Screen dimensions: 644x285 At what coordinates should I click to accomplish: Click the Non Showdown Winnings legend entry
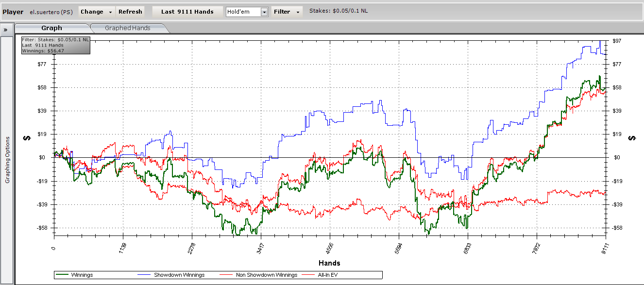[266, 275]
